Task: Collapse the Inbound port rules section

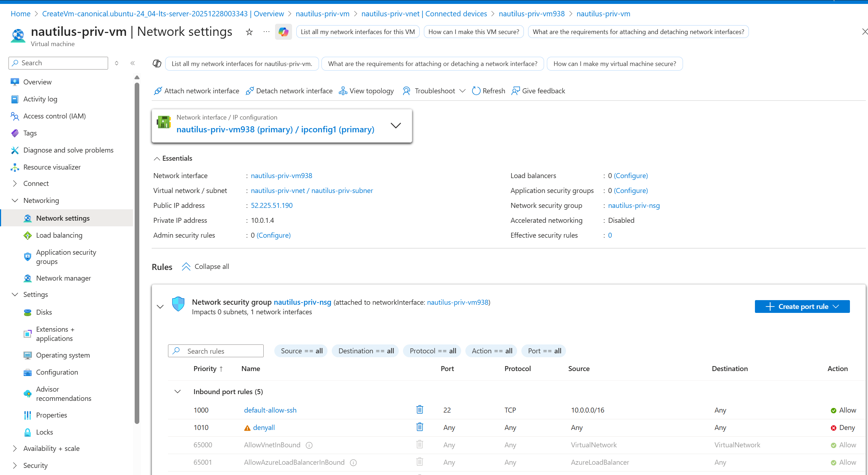Action: tap(178, 392)
